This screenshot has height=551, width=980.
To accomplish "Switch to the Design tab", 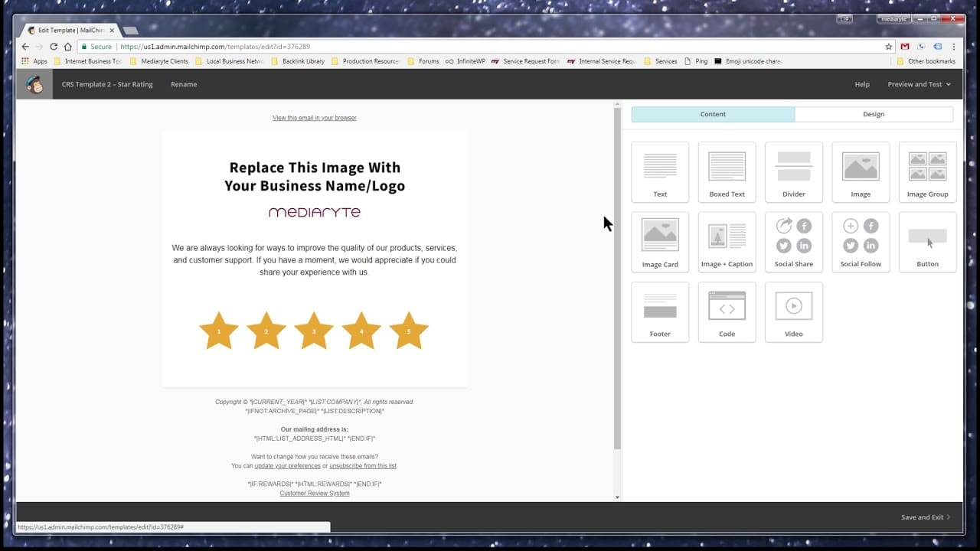I will tap(873, 113).
